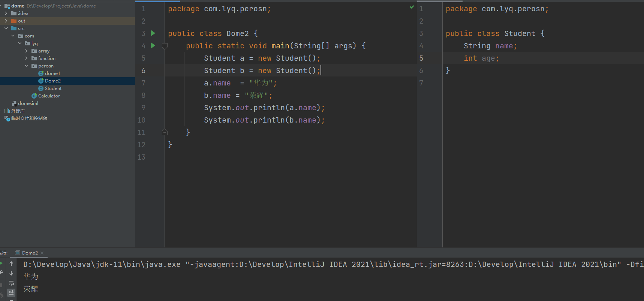Click the Dome2 class icon in the tree
Image resolution: width=644 pixels, height=301 pixels.
pyautogui.click(x=41, y=81)
